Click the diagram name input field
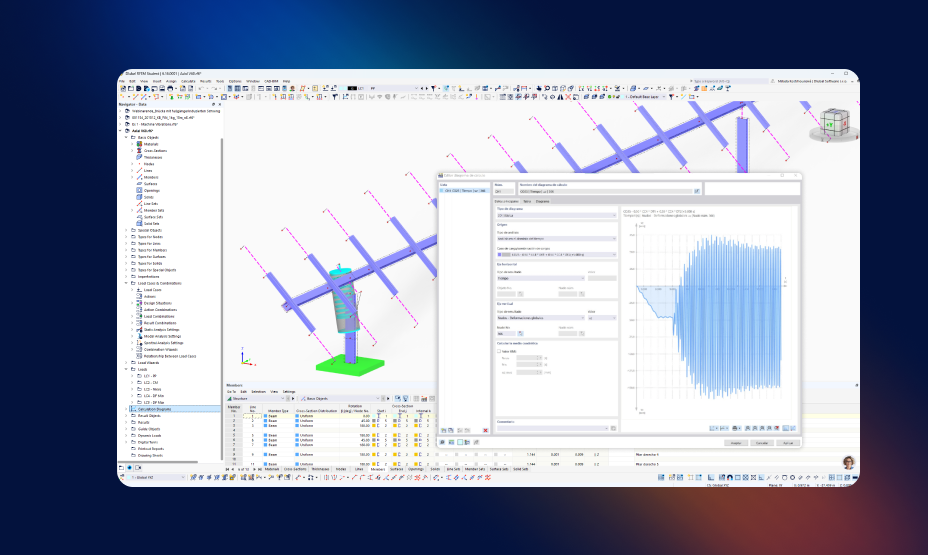 605,191
